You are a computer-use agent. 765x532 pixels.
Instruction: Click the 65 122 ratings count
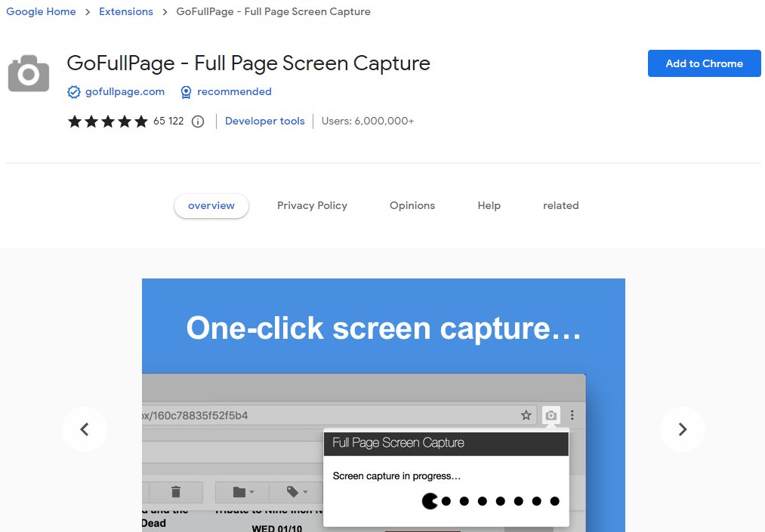168,121
